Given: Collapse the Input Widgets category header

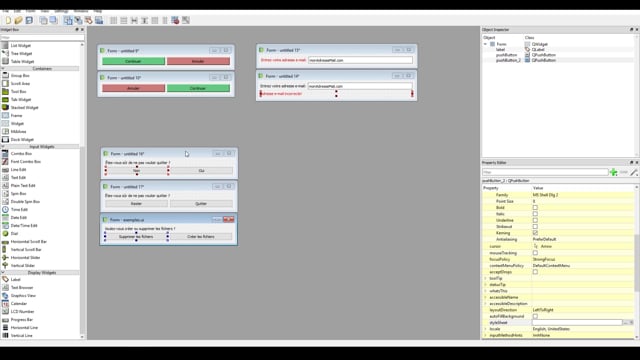Looking at the screenshot, I should (x=41, y=147).
